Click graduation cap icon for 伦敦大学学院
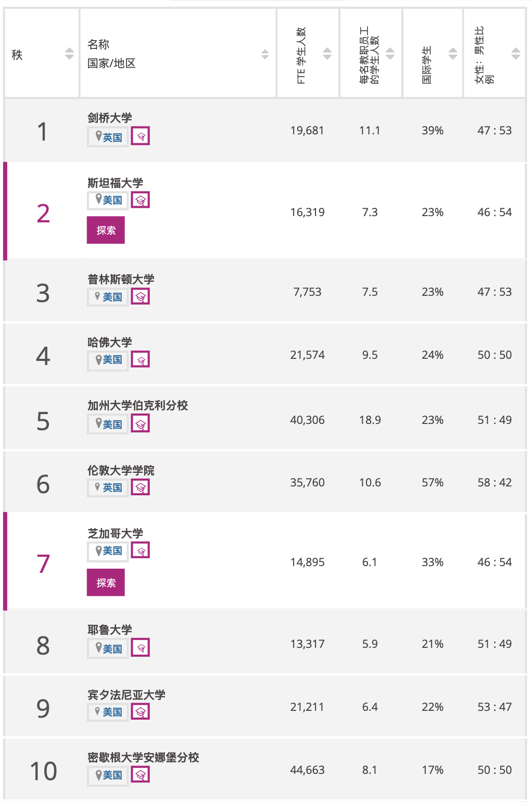This screenshot has width=532, height=802. (x=140, y=487)
